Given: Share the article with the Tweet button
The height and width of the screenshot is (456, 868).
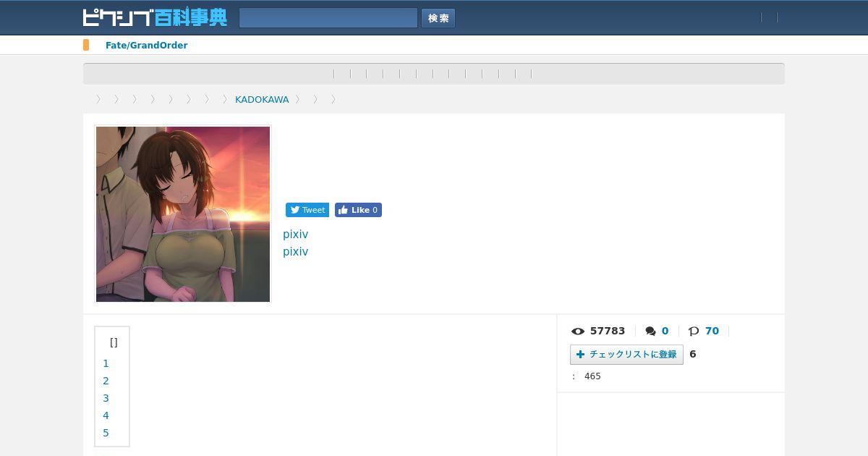Looking at the screenshot, I should (307, 210).
